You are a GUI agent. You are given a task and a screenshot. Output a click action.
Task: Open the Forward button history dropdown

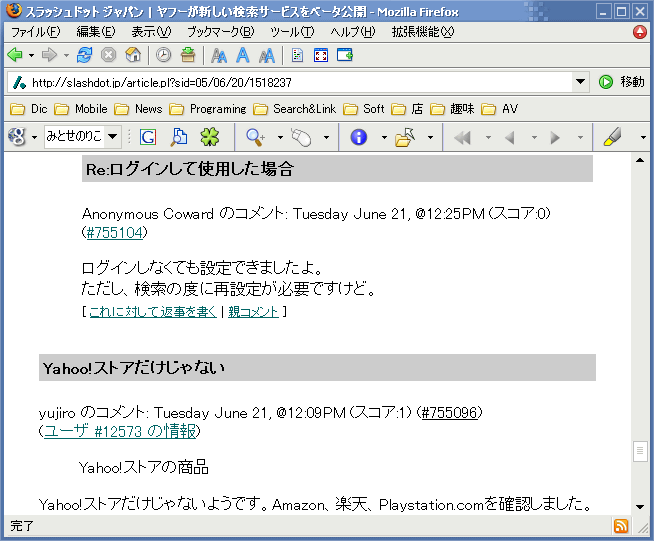pos(66,55)
